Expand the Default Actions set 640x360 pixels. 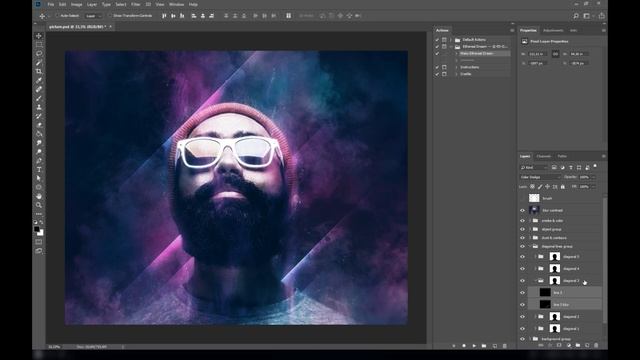point(451,40)
